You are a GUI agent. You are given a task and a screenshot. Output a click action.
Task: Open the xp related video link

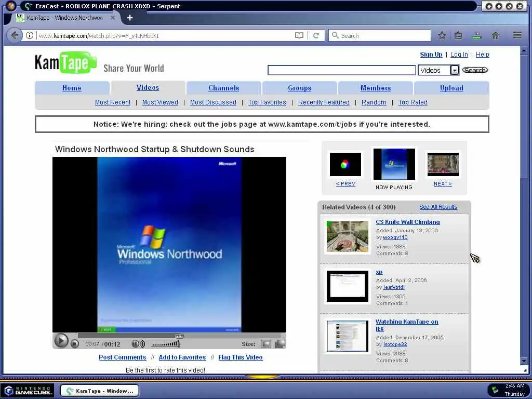point(379,272)
